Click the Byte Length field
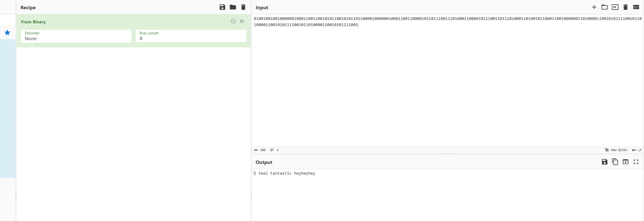Screen dimensions: 644x221 click(x=191, y=36)
